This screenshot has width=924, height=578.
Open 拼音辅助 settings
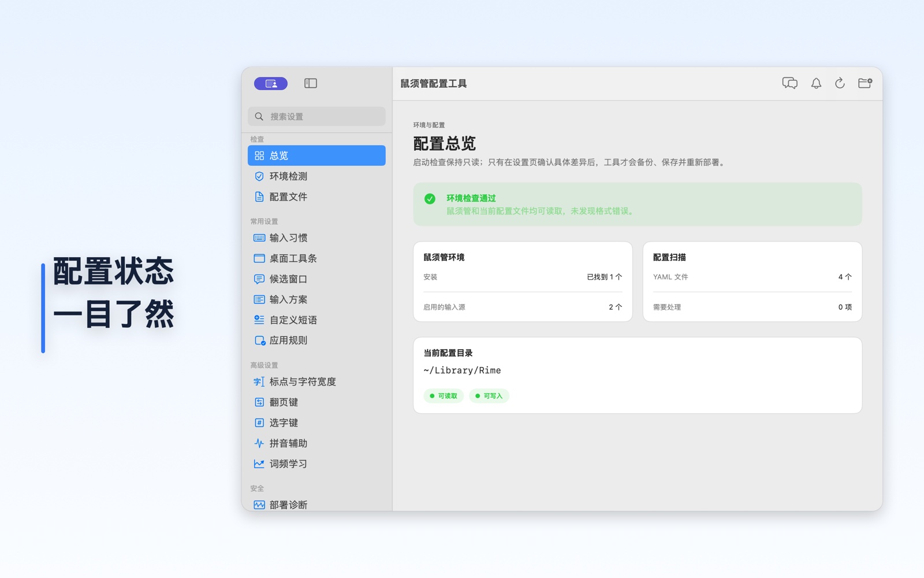click(316, 443)
